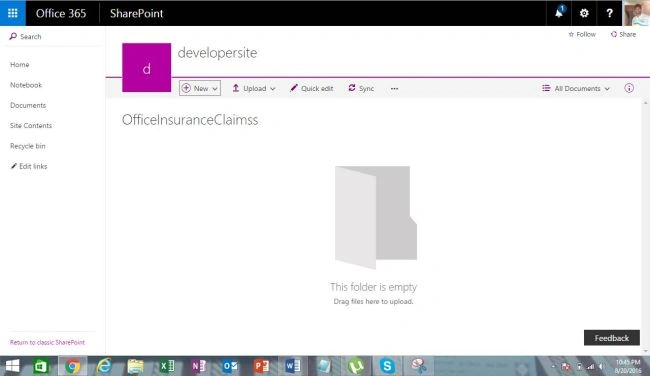
Task: Open Notebook from left navigation
Action: tap(26, 85)
